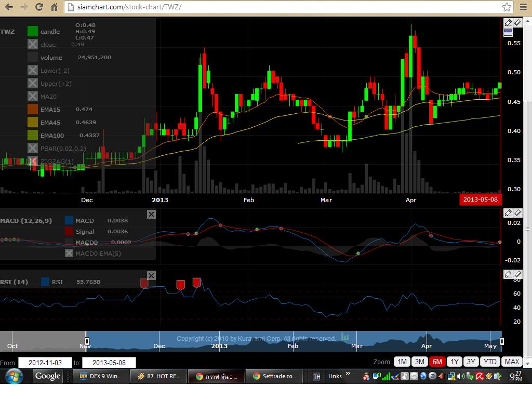This screenshot has height=399, width=532.
Task: Set zoom to 3Y
Action: (471, 362)
